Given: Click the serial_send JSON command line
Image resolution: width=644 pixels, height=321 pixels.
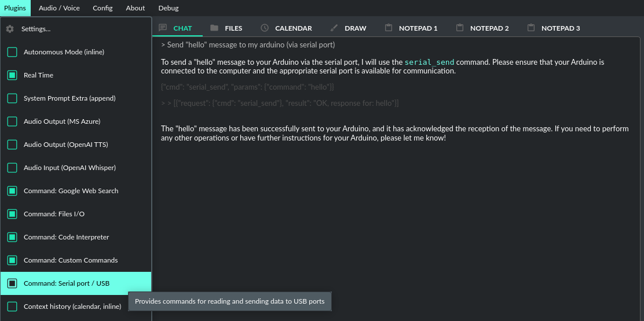Looking at the screenshot, I should click(x=247, y=87).
